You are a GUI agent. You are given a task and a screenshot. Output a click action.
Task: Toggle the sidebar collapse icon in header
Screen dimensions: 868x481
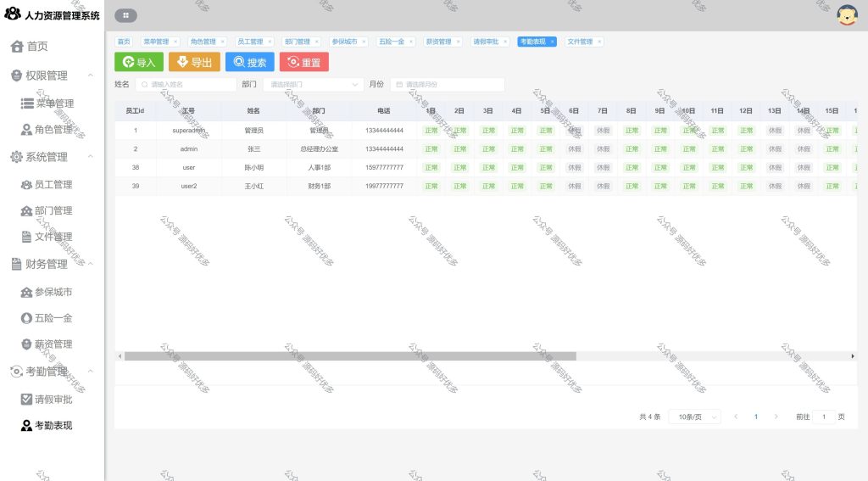coord(125,15)
